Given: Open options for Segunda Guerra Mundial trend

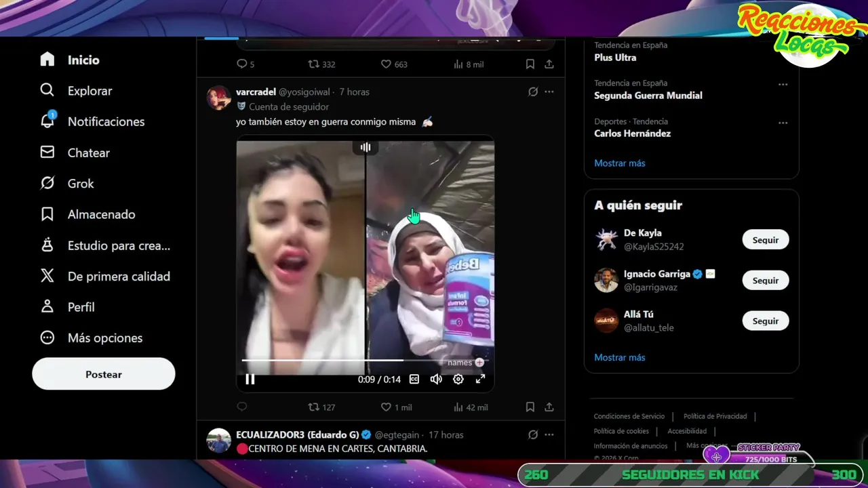Looking at the screenshot, I should coord(783,85).
